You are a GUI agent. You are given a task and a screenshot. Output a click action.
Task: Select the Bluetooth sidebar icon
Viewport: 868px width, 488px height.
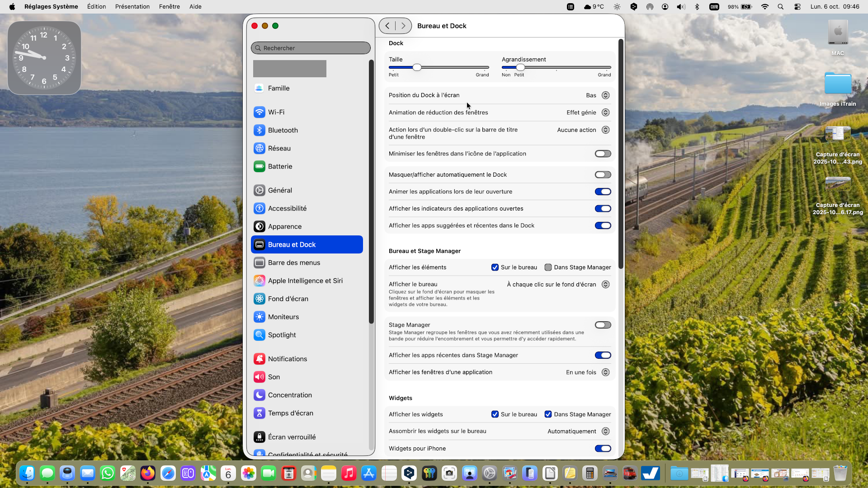[x=259, y=130]
